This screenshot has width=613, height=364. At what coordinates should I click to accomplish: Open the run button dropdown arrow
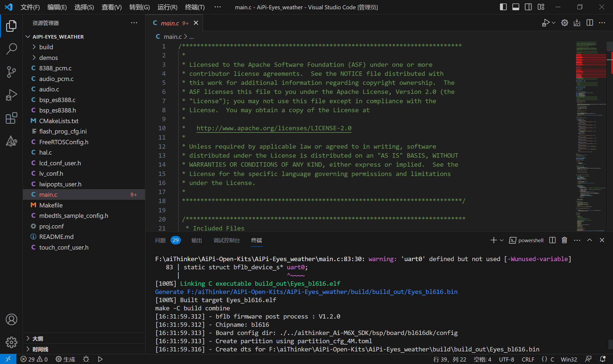tap(554, 23)
